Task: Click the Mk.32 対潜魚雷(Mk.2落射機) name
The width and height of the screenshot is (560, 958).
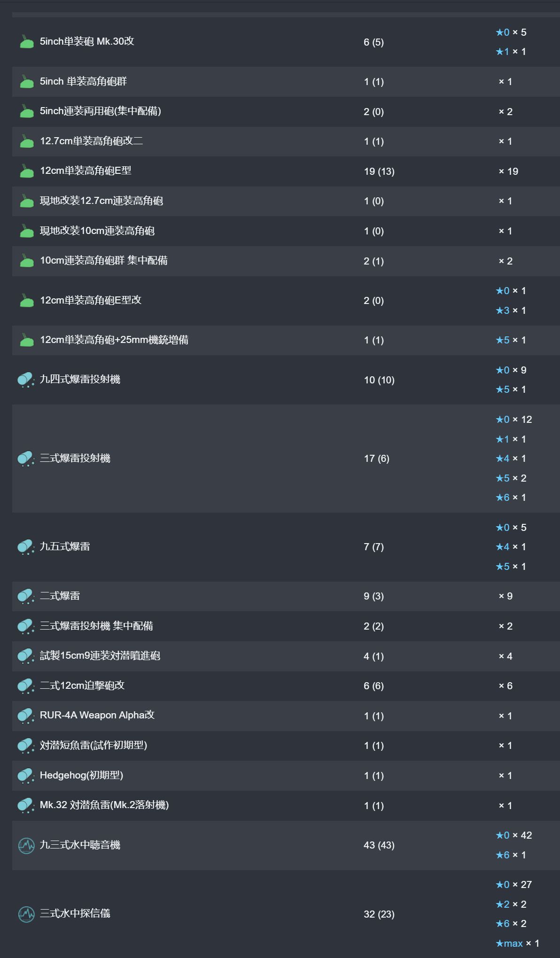Action: click(x=104, y=805)
